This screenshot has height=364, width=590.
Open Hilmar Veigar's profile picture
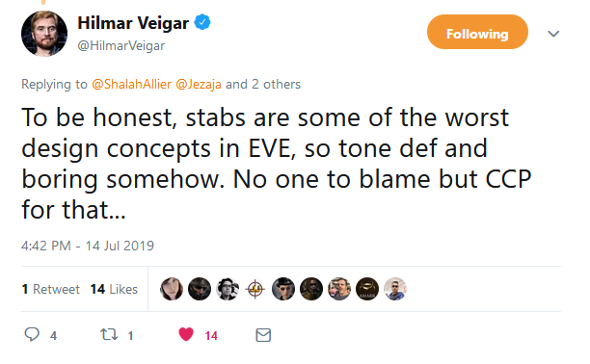(44, 34)
